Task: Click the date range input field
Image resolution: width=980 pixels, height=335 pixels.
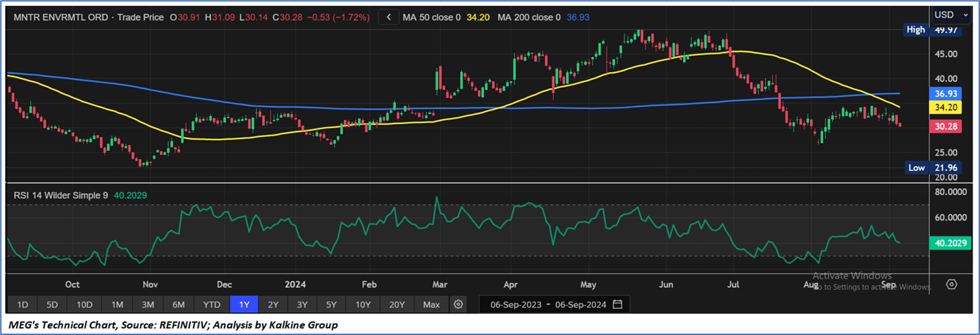Action: pos(548,304)
